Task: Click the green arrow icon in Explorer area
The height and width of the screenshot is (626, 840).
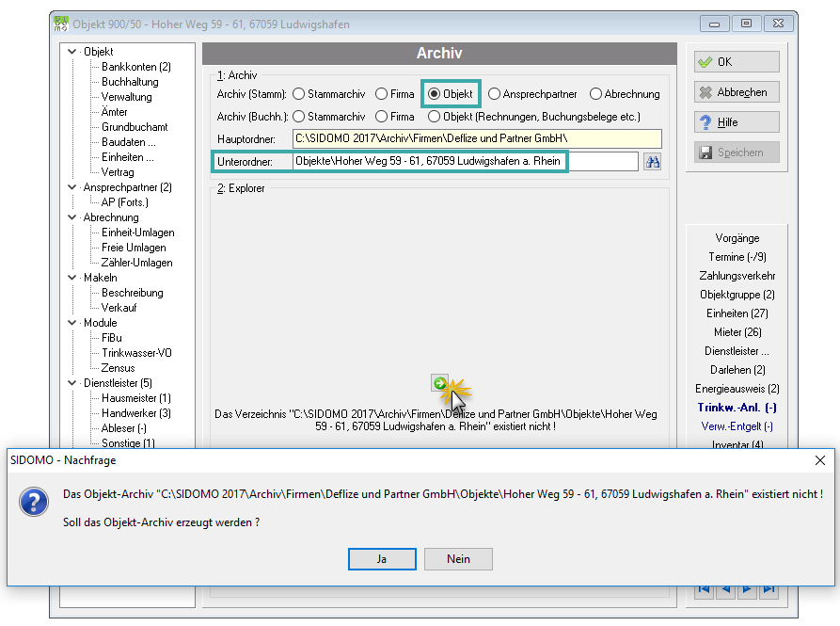Action: (x=439, y=383)
